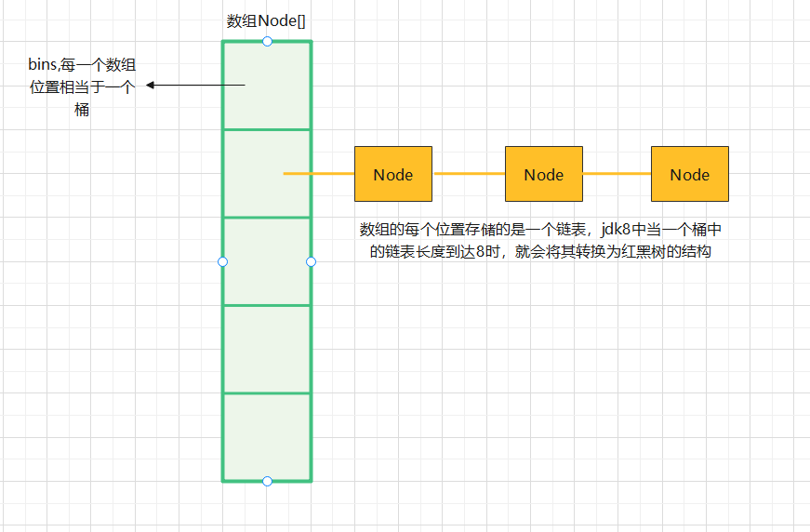Click the bottom cell of green array
This screenshot has width=810, height=532.
[x=267, y=437]
